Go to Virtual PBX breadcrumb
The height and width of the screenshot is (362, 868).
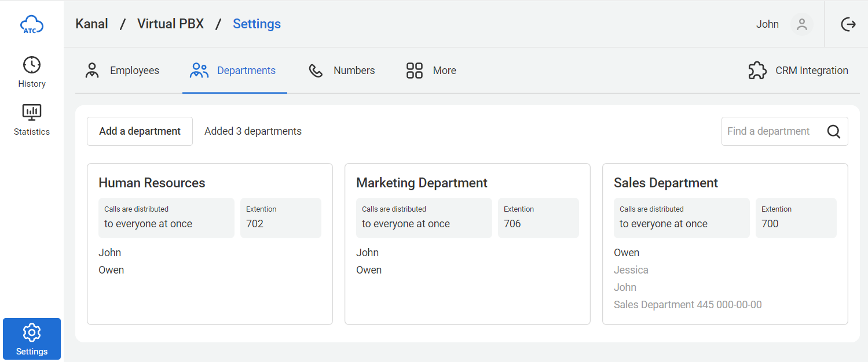(170, 24)
